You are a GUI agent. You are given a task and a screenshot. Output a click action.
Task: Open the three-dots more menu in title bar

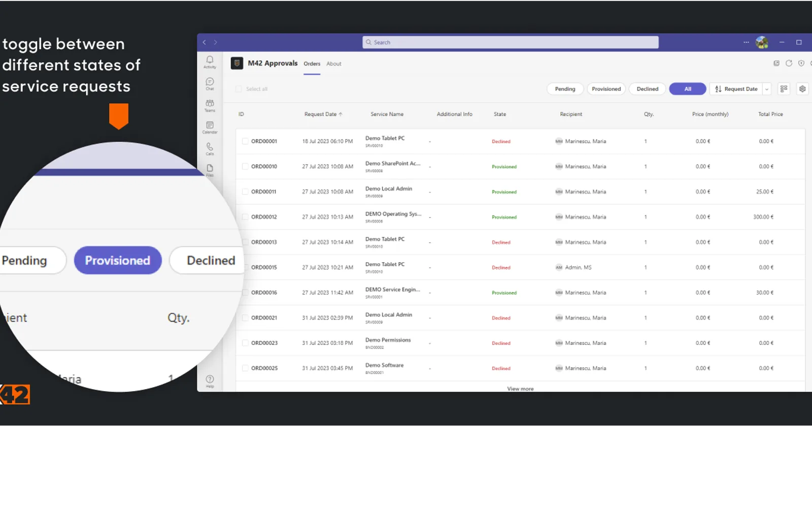click(746, 42)
